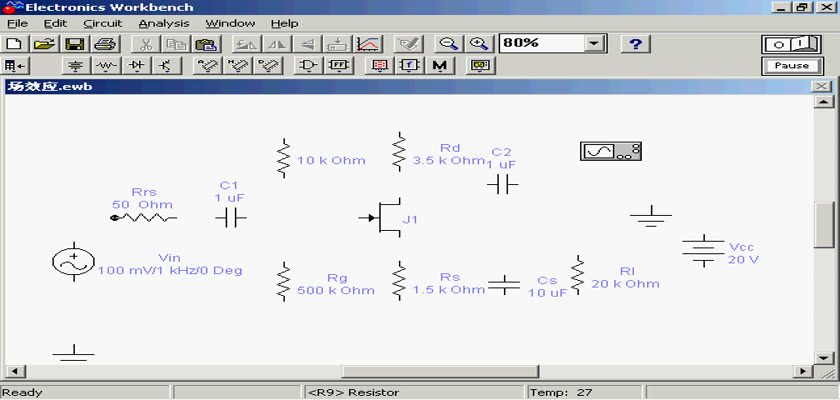Select the unlabeled 10 k Ohm resistor
840x400 pixels.
pyautogui.click(x=283, y=157)
